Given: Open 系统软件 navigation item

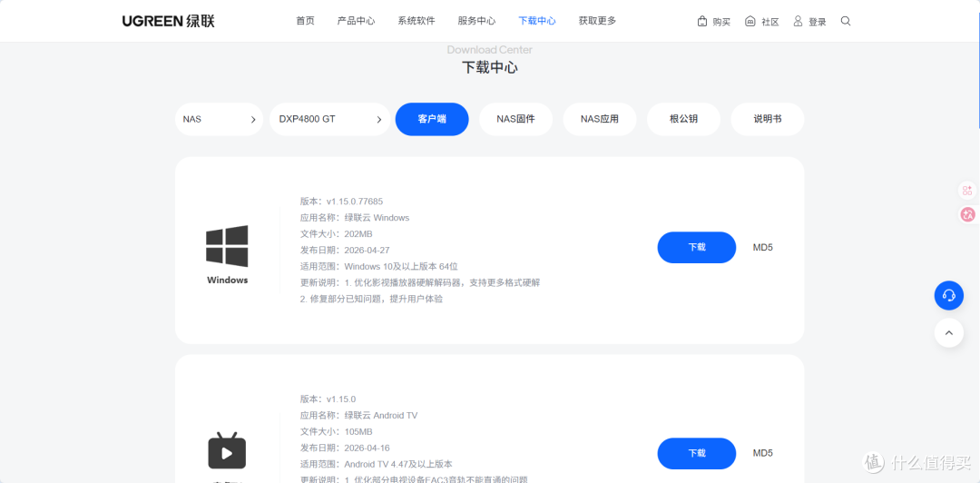Looking at the screenshot, I should click(x=416, y=21).
